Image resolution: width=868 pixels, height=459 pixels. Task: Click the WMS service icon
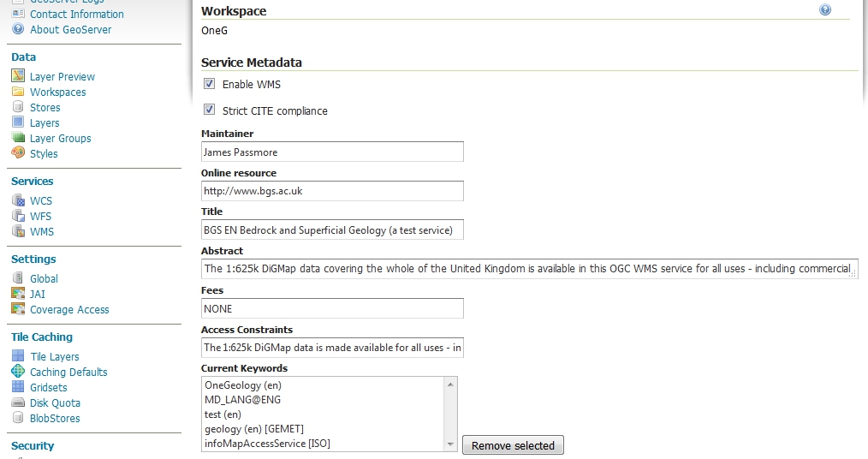pyautogui.click(x=18, y=231)
